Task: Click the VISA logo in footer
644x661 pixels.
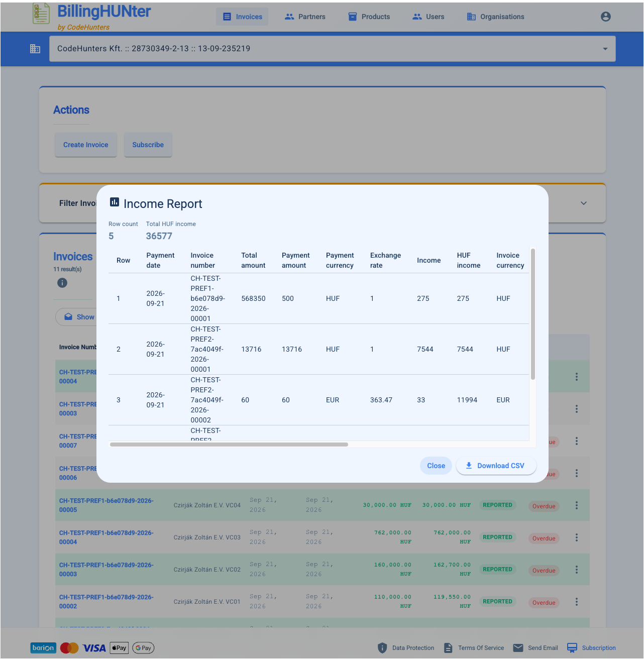Action: tap(94, 648)
